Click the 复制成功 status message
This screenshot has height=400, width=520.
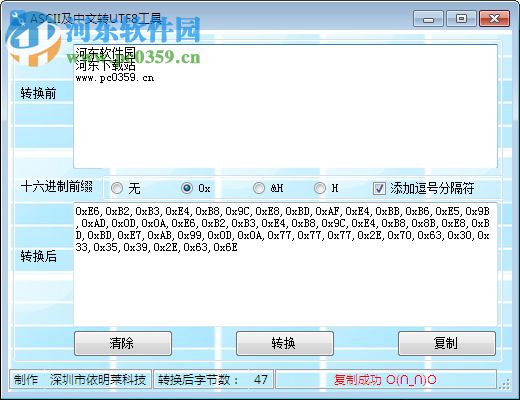coord(385,379)
